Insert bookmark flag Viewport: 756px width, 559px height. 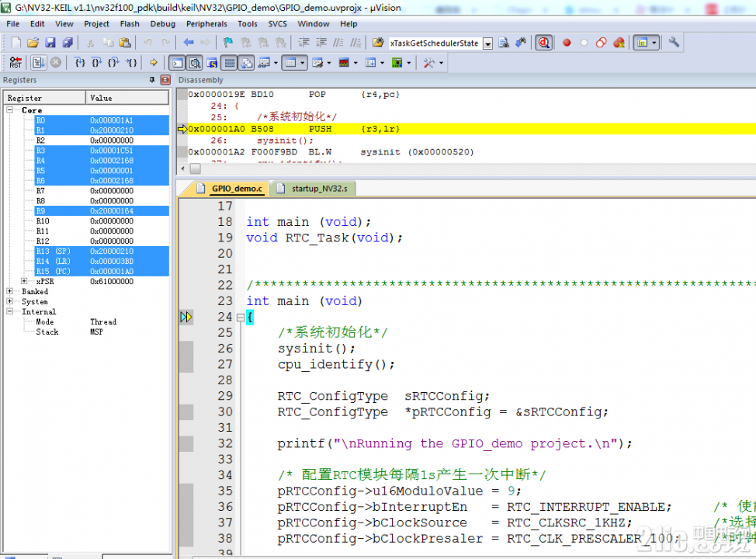(228, 43)
